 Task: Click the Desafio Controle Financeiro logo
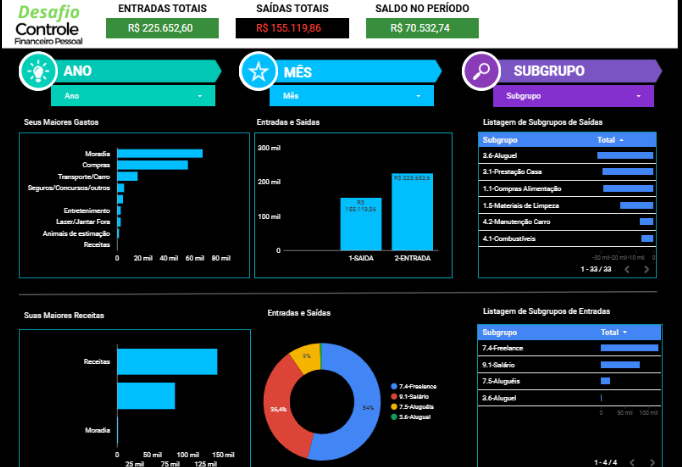(x=50, y=25)
